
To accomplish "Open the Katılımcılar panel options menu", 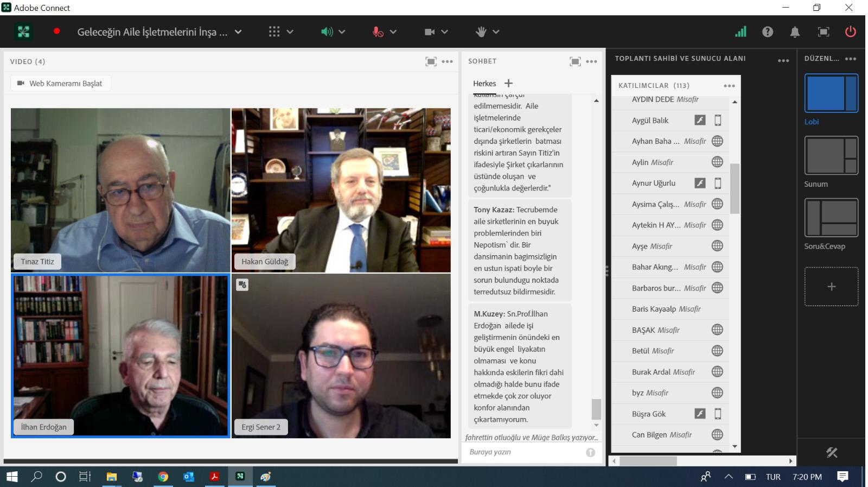I will (x=729, y=86).
